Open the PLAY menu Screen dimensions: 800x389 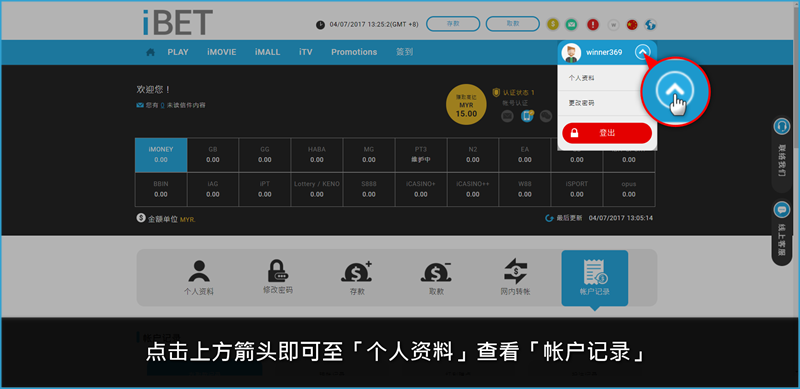pyautogui.click(x=178, y=52)
